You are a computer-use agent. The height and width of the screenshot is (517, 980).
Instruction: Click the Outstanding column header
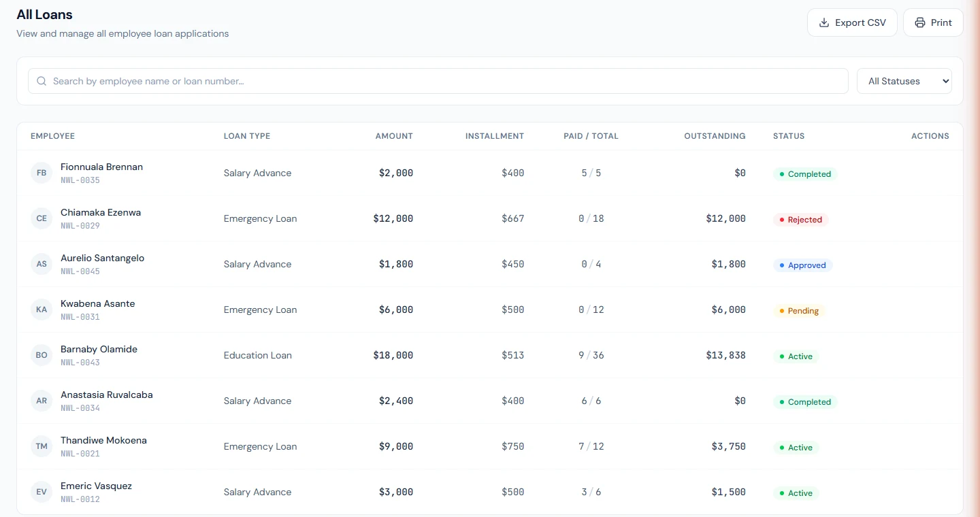pyautogui.click(x=715, y=136)
